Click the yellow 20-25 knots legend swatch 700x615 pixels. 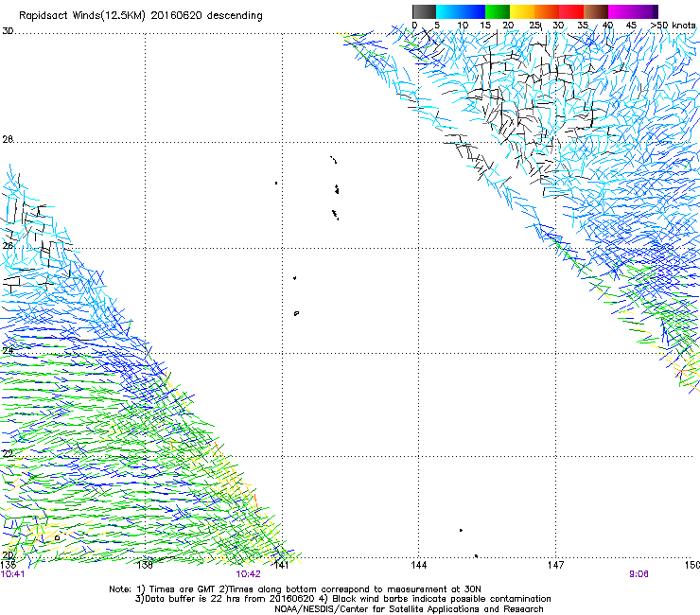click(522, 11)
